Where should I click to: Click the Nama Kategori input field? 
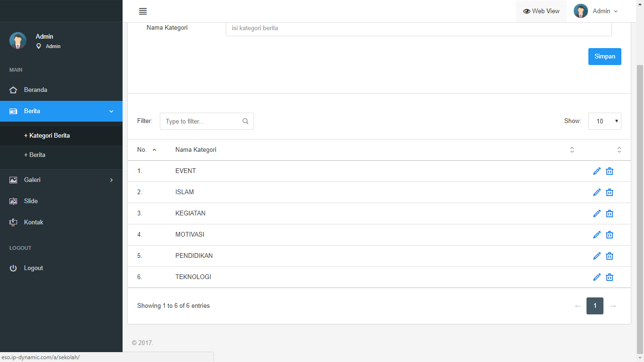[418, 28]
